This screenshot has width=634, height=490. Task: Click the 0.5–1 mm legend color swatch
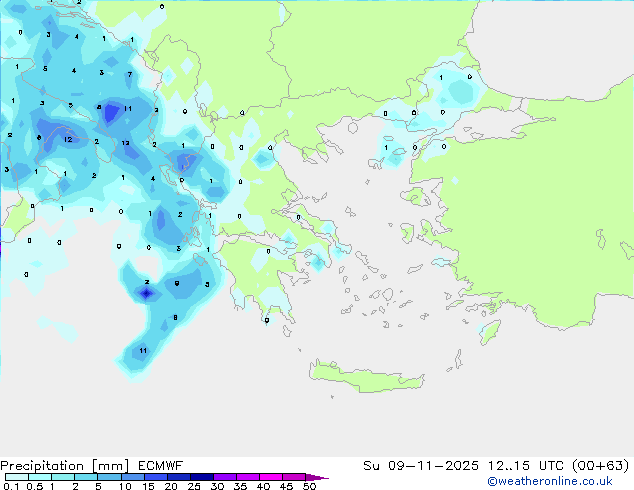[40, 477]
